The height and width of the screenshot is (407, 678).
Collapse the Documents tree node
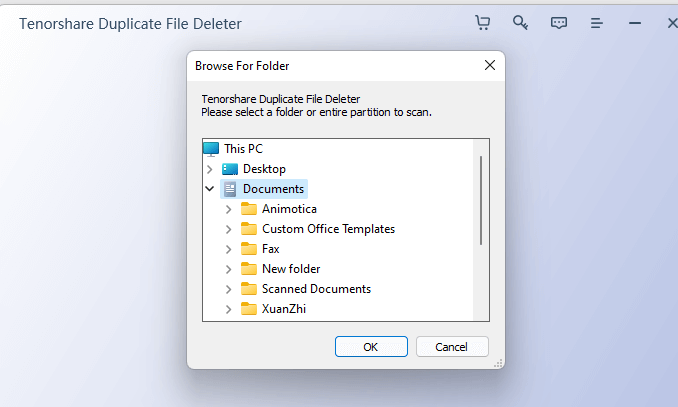(209, 189)
